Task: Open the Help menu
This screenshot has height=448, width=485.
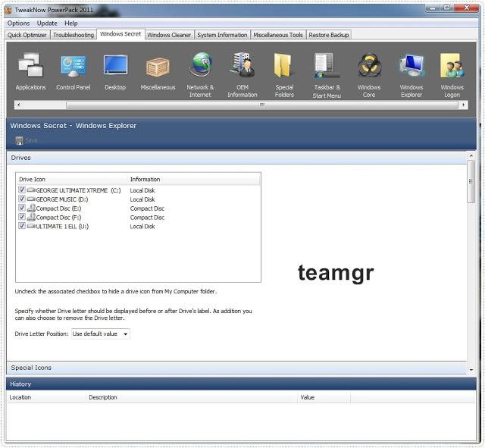Action: (70, 23)
